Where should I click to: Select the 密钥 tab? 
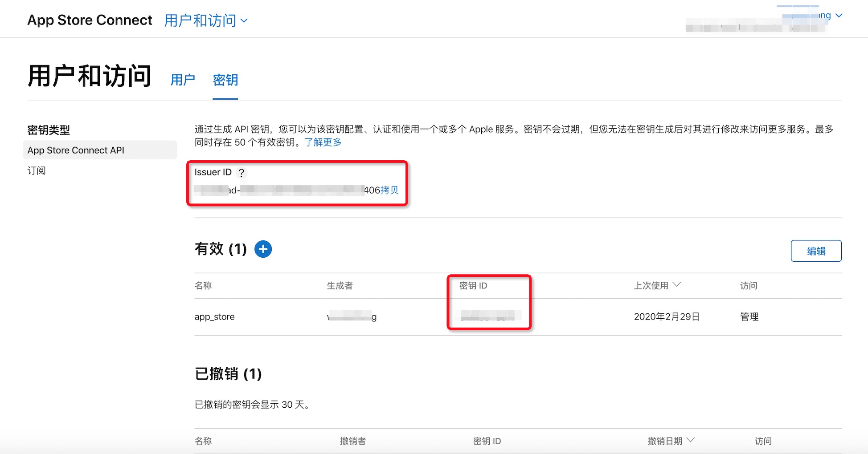225,80
